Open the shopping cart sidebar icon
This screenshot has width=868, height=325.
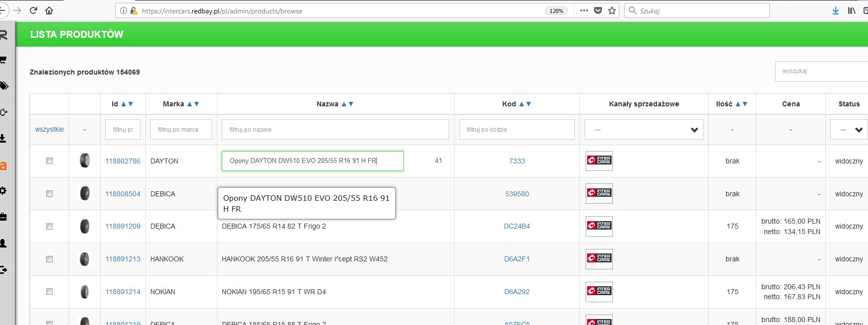click(3, 60)
